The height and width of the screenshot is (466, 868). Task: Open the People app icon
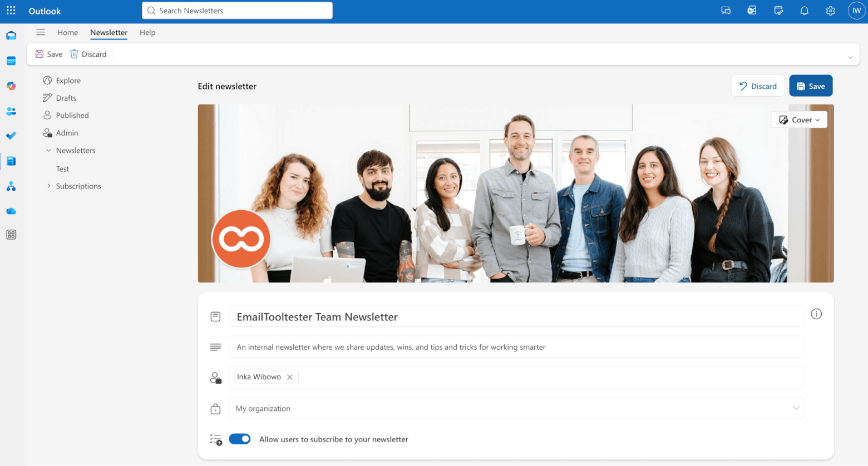click(11, 111)
